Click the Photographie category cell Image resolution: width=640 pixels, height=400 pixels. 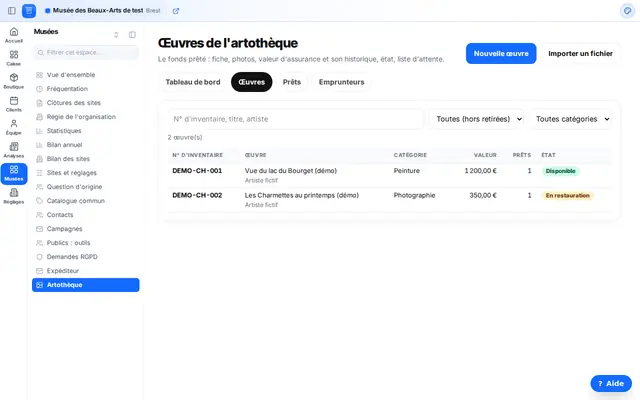414,195
